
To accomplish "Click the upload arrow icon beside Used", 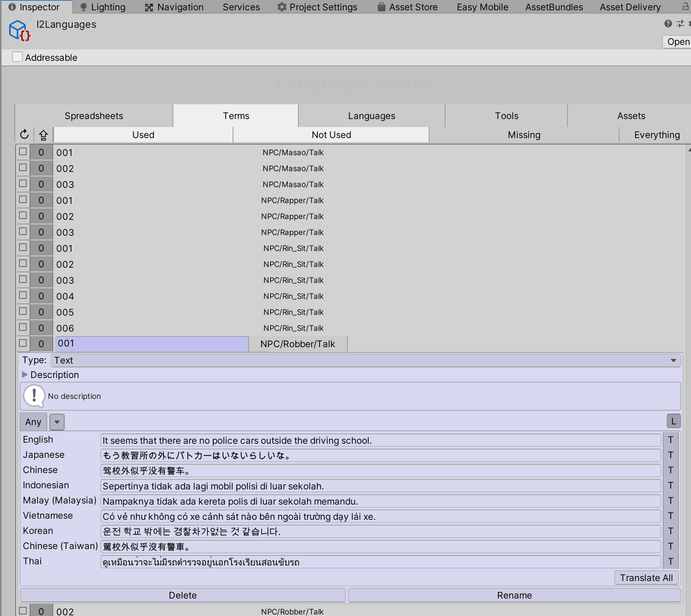I will pyautogui.click(x=43, y=135).
